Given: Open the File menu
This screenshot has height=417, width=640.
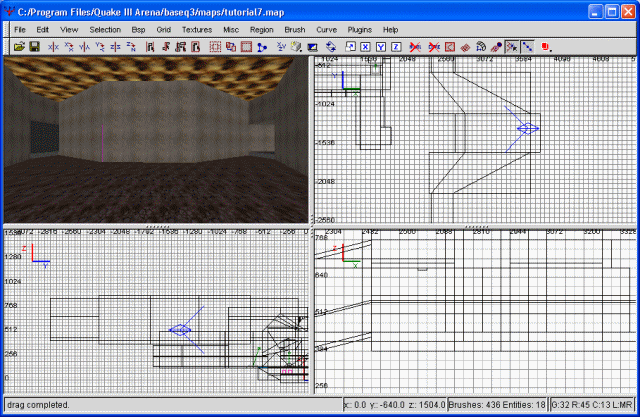Looking at the screenshot, I should 20,30.
